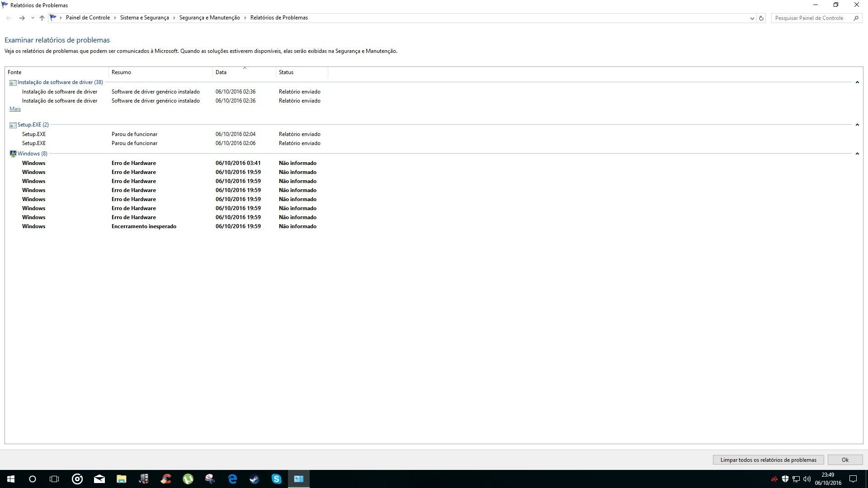868x488 pixels.
Task: Open the Snipping Tool taskbar icon
Action: pos(210,479)
